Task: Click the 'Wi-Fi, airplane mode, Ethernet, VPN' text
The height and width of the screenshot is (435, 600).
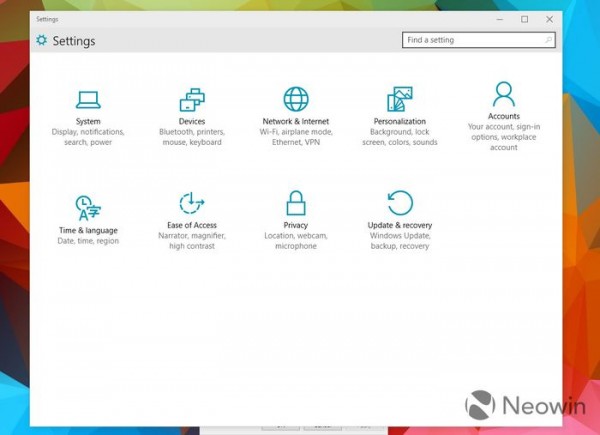Action: tap(296, 137)
